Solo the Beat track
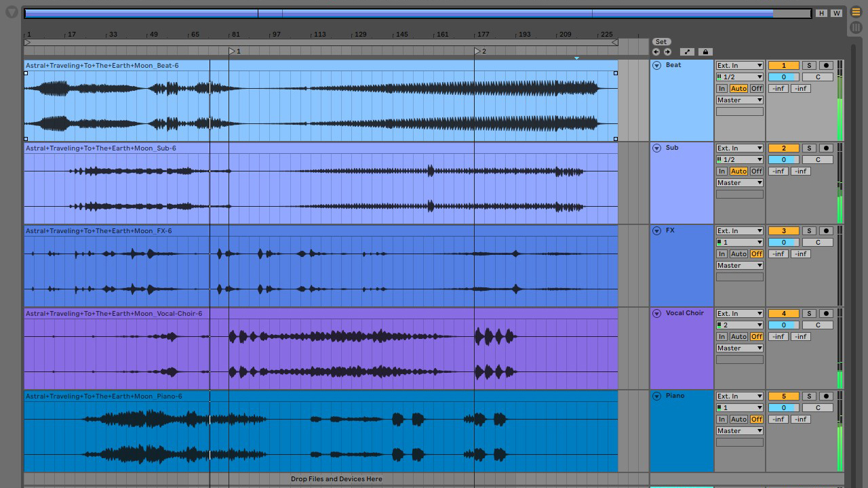Screen dimensions: 868x488 tap(809, 66)
